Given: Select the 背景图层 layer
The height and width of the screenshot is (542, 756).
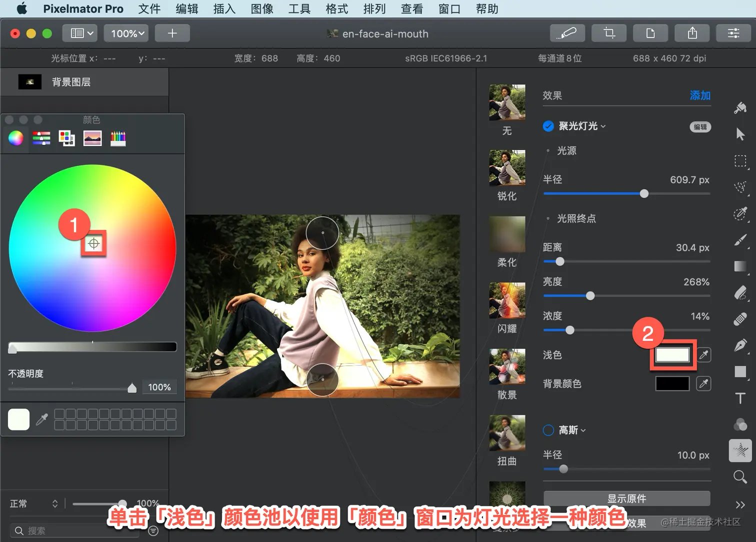Looking at the screenshot, I should 84,82.
